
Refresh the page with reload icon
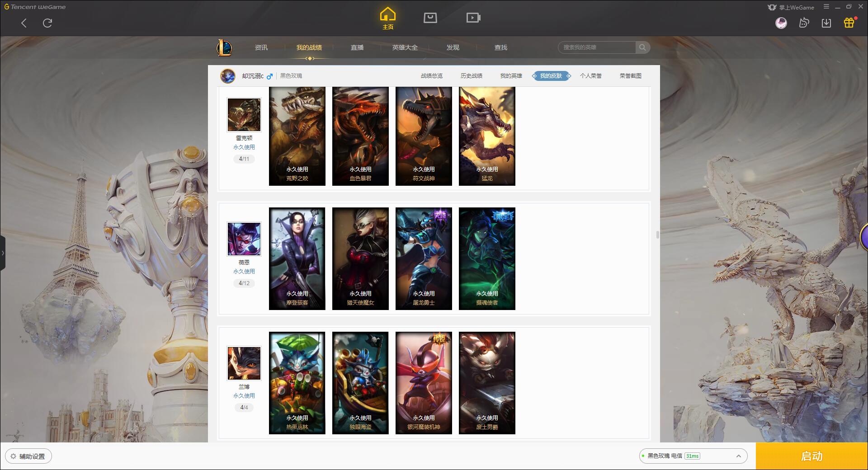tap(47, 23)
